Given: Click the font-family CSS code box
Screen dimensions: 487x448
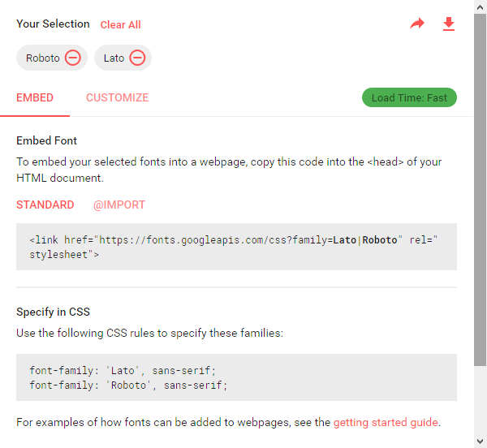Looking at the screenshot, I should 236,377.
